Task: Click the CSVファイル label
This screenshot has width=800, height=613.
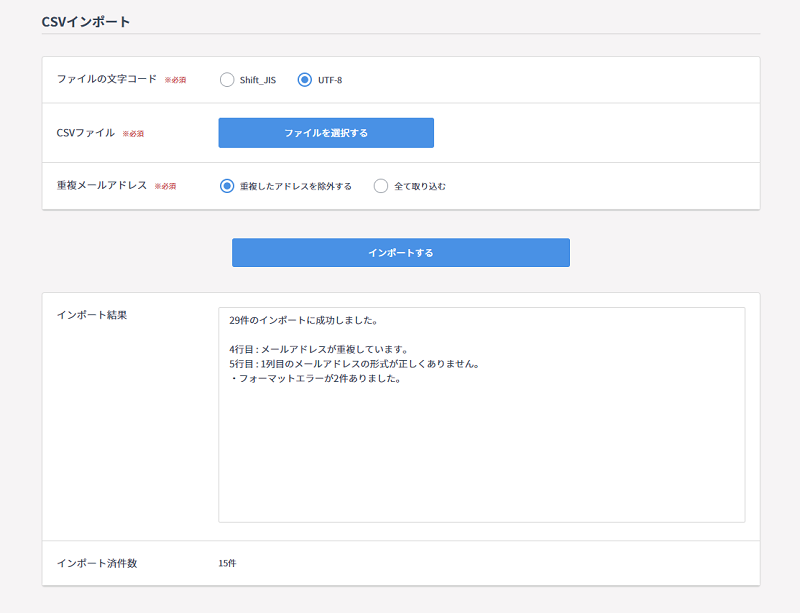Action: 86,133
